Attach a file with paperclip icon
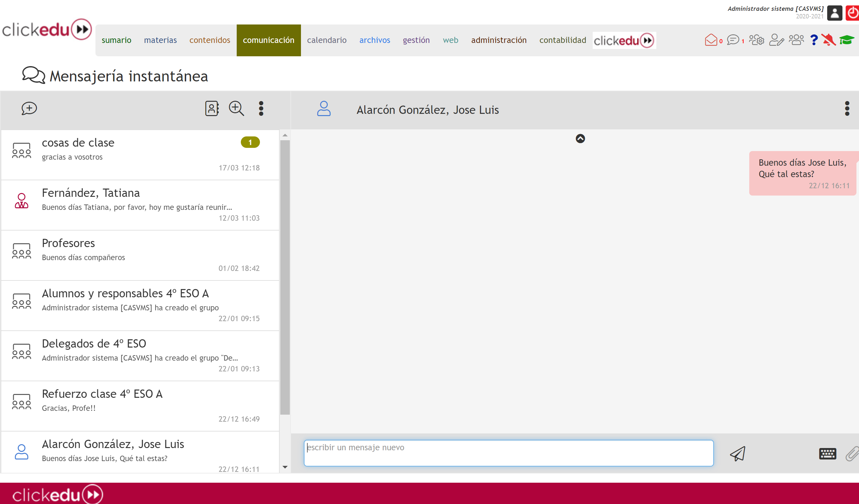 [x=852, y=453]
